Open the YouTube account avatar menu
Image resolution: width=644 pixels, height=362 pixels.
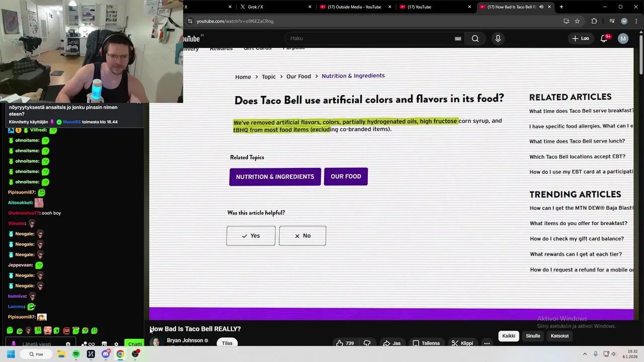tap(623, 39)
